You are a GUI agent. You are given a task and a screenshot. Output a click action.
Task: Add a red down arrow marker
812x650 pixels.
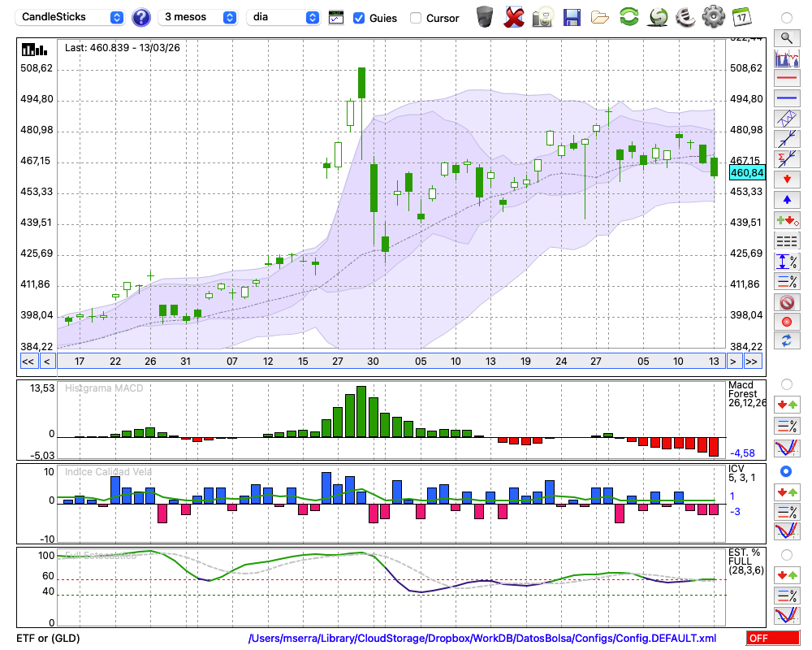point(786,179)
